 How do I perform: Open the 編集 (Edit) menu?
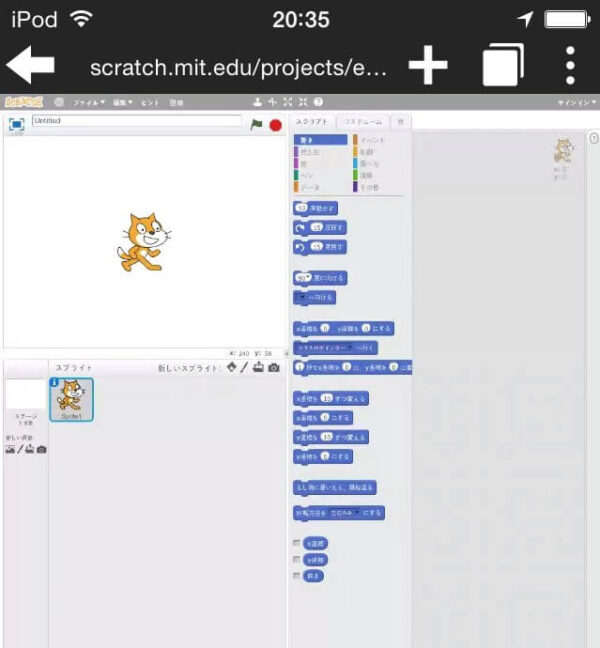click(x=123, y=102)
